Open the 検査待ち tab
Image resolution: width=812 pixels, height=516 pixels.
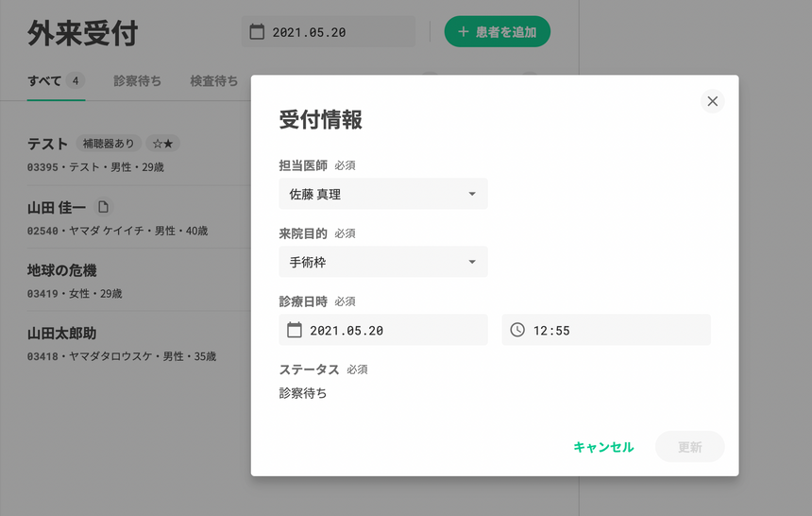click(214, 81)
